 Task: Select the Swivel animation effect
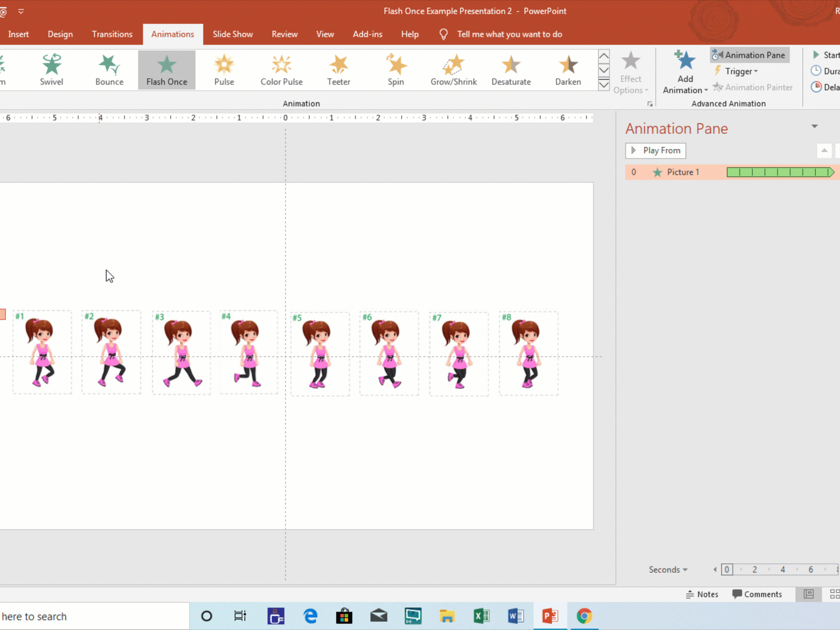[x=51, y=69]
